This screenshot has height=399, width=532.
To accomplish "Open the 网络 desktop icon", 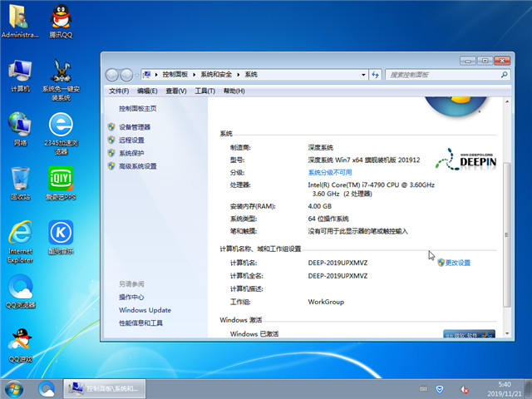I will click(x=20, y=129).
